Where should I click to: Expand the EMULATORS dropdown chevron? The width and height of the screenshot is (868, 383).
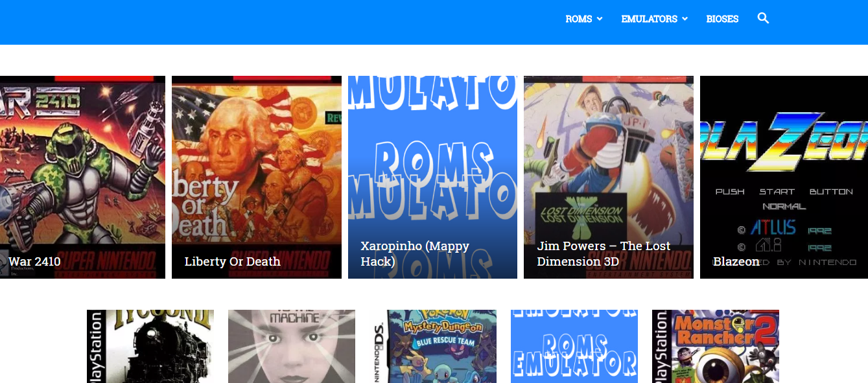[x=685, y=19]
